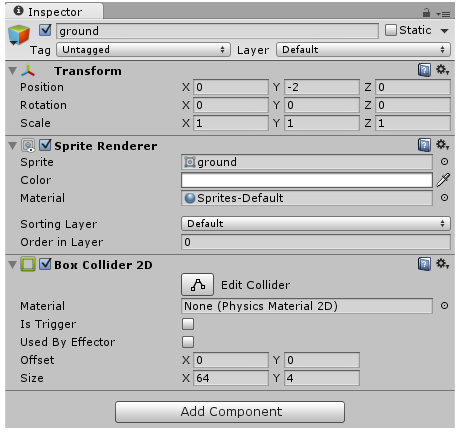The width and height of the screenshot is (460, 432).
Task: Toggle the Inspector lock icon
Action: 426,13
